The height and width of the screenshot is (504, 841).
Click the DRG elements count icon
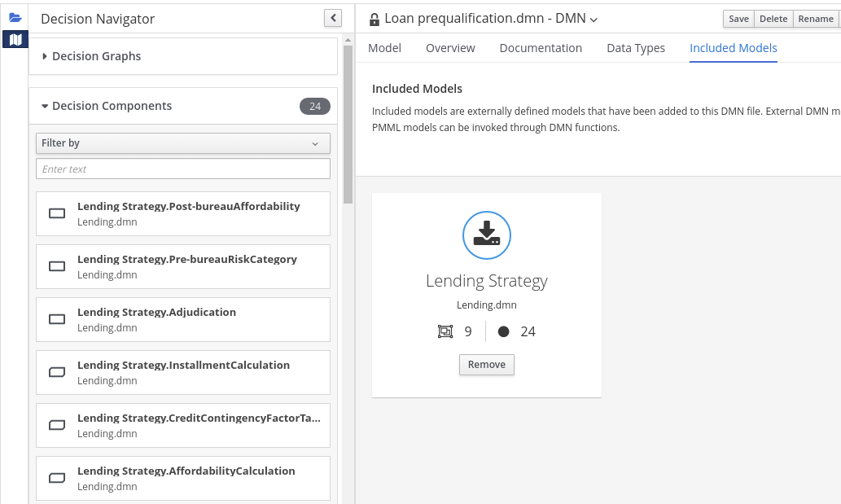(x=445, y=331)
